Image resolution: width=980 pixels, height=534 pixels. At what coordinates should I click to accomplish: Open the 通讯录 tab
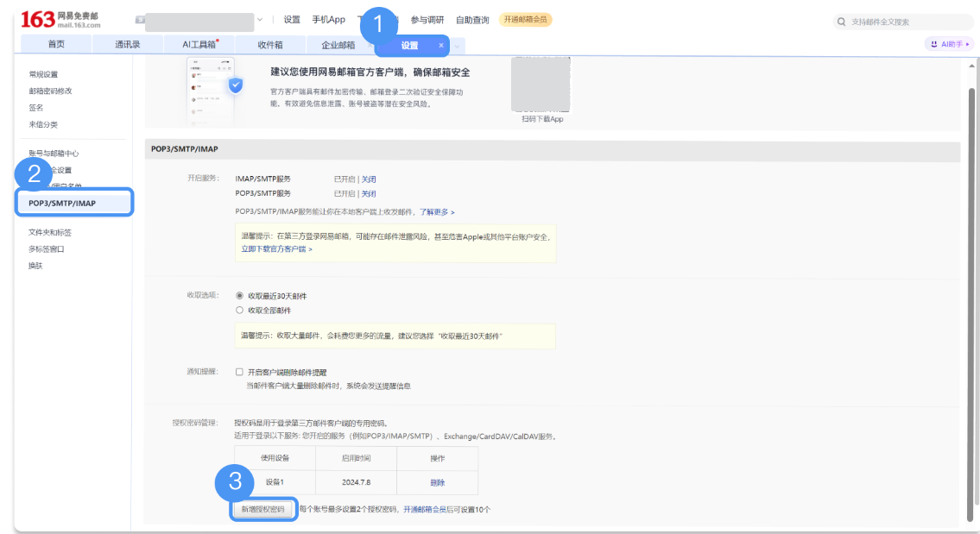pyautogui.click(x=128, y=43)
